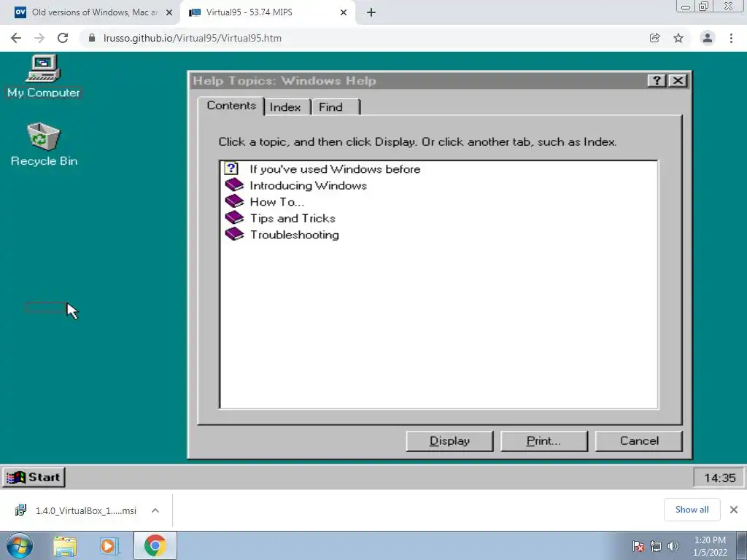Select 'If you've used Windows before' topic
The height and width of the screenshot is (560, 747).
[335, 169]
